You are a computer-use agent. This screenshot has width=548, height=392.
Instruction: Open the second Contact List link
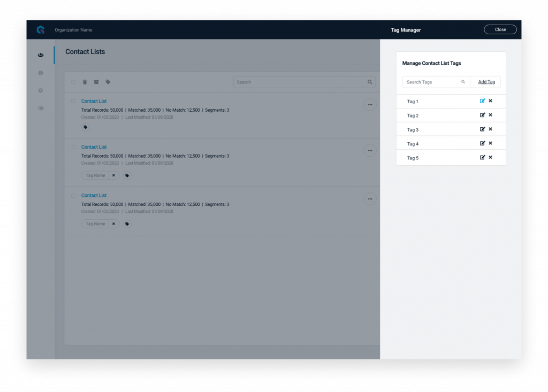(x=94, y=147)
